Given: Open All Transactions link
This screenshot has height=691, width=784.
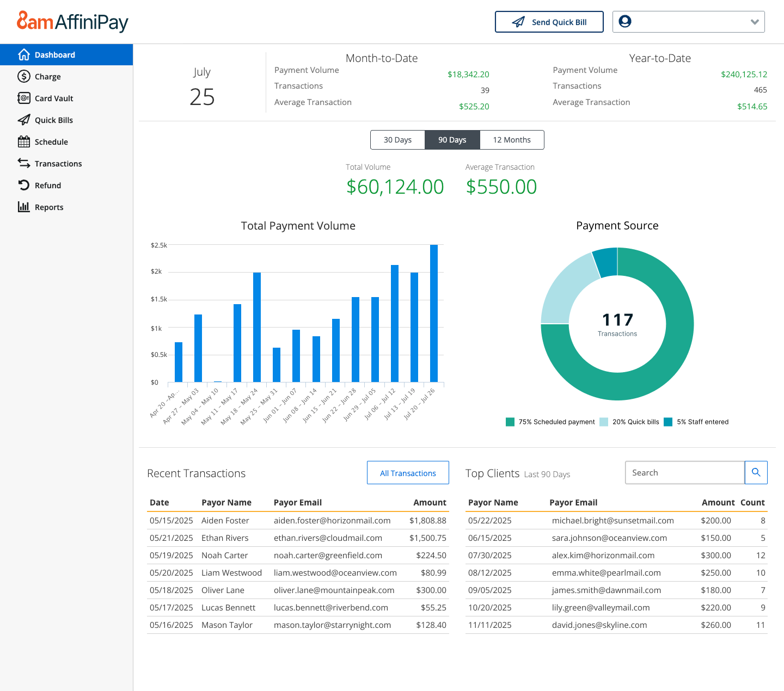Looking at the screenshot, I should tap(408, 472).
